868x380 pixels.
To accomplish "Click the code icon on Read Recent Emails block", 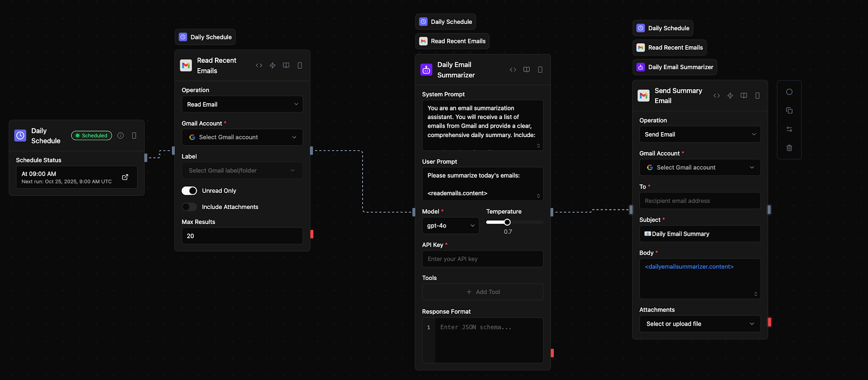I will [x=259, y=66].
